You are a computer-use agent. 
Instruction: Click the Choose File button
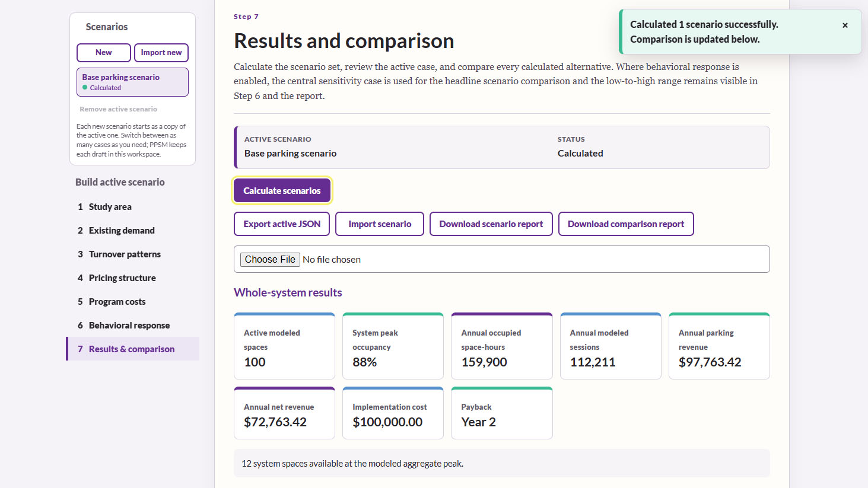[270, 260]
